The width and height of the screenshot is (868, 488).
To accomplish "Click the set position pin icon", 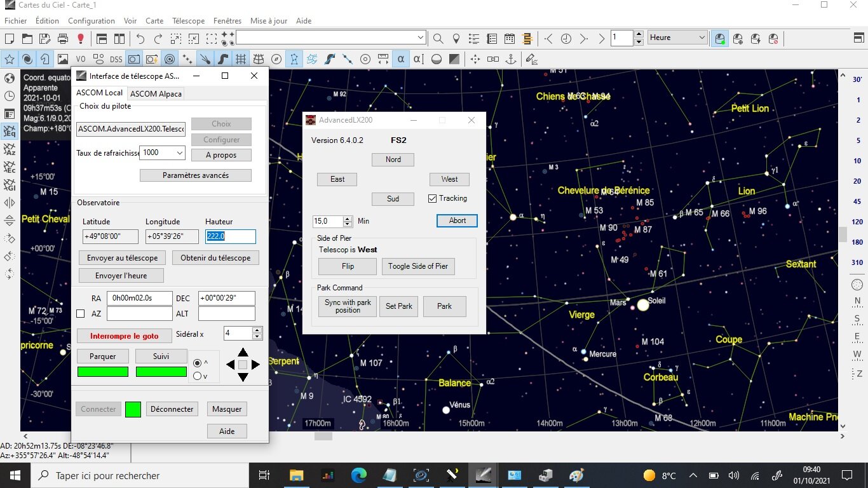I will [456, 39].
